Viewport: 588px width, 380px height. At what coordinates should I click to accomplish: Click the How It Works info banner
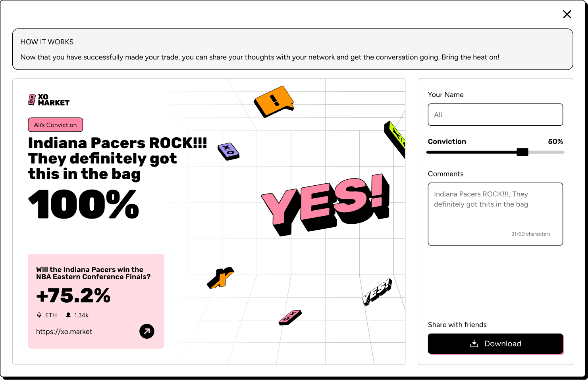pyautogui.click(x=293, y=49)
